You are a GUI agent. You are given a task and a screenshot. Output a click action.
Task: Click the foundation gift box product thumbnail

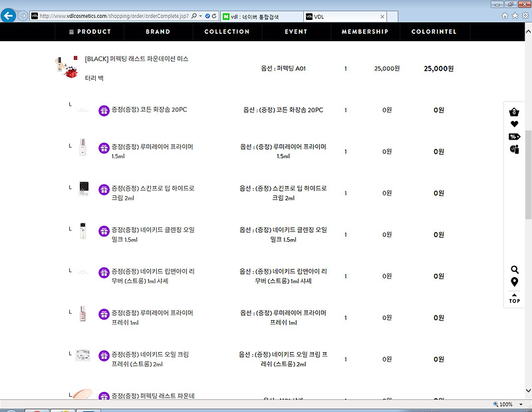pyautogui.click(x=66, y=67)
